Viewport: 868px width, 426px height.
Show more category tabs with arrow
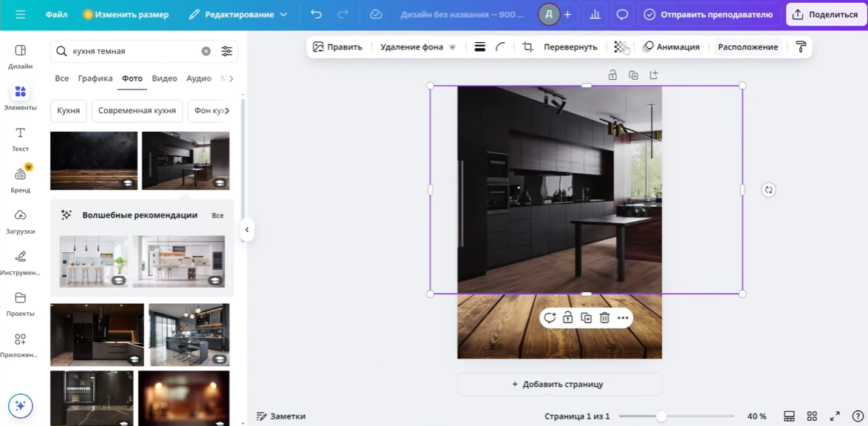230,78
